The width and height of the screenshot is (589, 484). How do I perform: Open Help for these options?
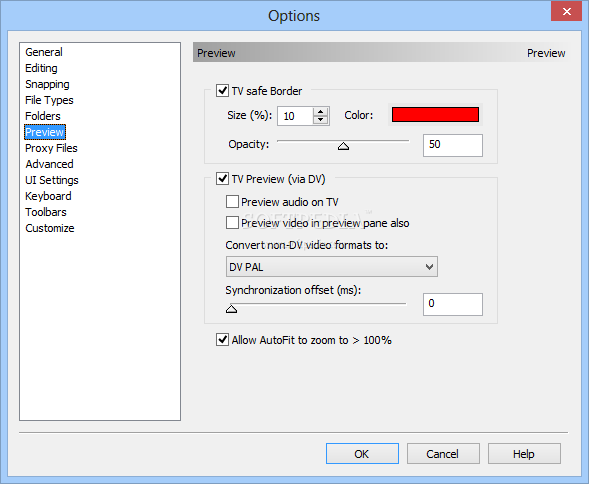point(524,454)
